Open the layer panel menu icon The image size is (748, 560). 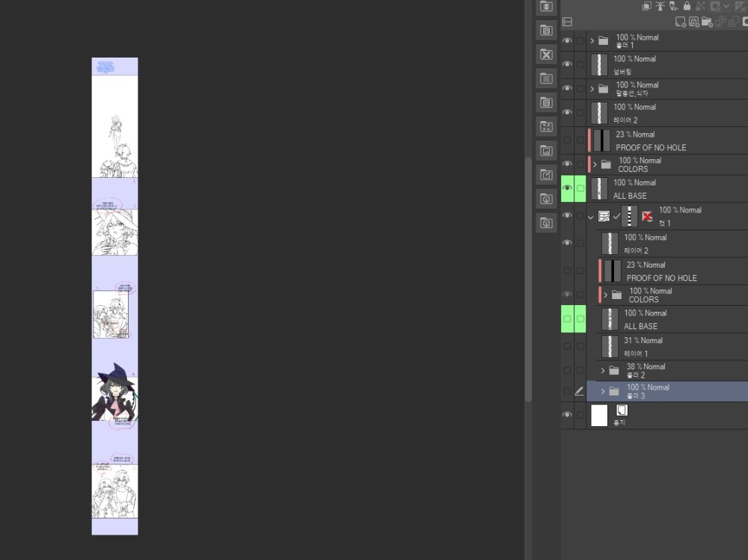click(567, 22)
